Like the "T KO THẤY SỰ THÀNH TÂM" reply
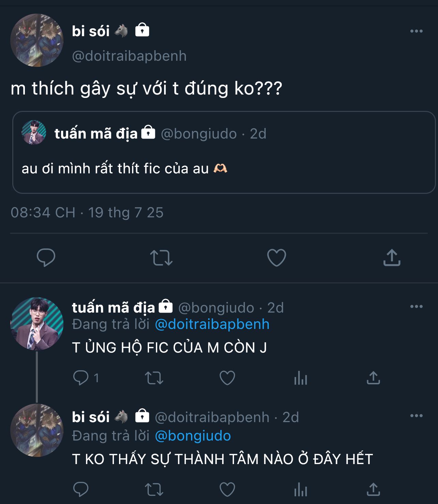This screenshot has width=438, height=504. 227,490
